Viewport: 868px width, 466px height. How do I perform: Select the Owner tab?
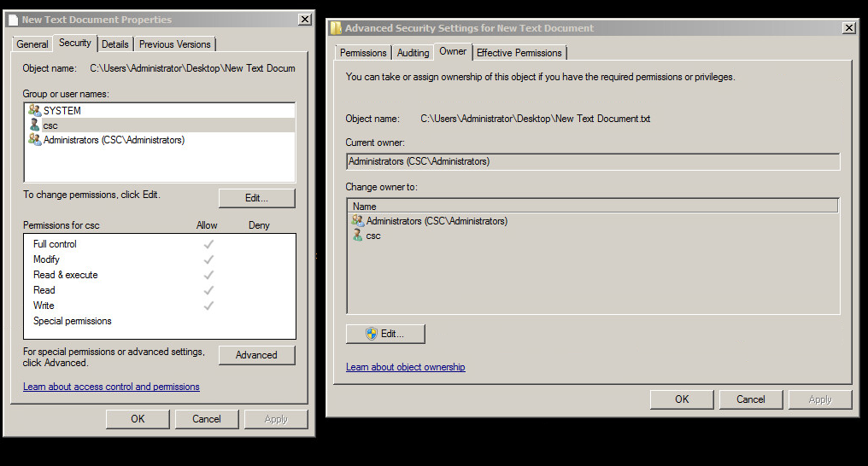pyautogui.click(x=453, y=51)
